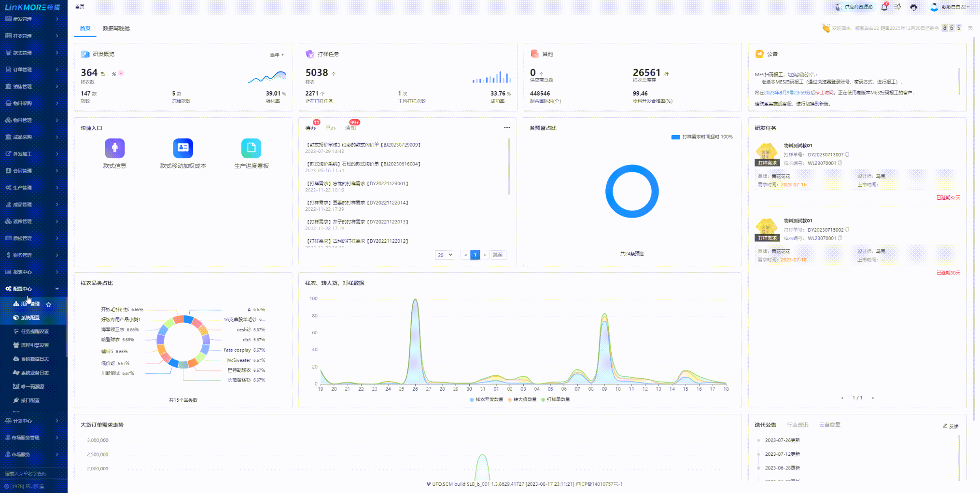Click the copy icon beside DY20230713007
Screen dimensions: 980x493
(847, 154)
